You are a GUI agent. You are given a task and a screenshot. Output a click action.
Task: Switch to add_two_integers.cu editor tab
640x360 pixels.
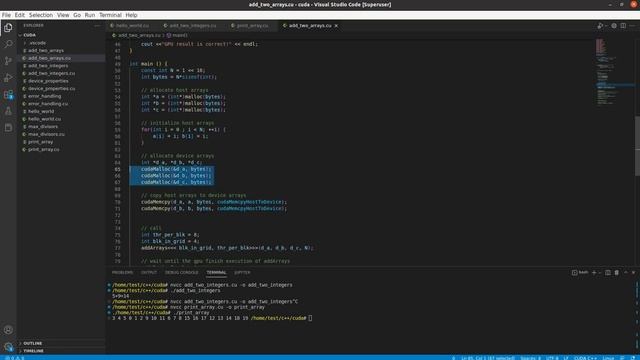coord(192,26)
